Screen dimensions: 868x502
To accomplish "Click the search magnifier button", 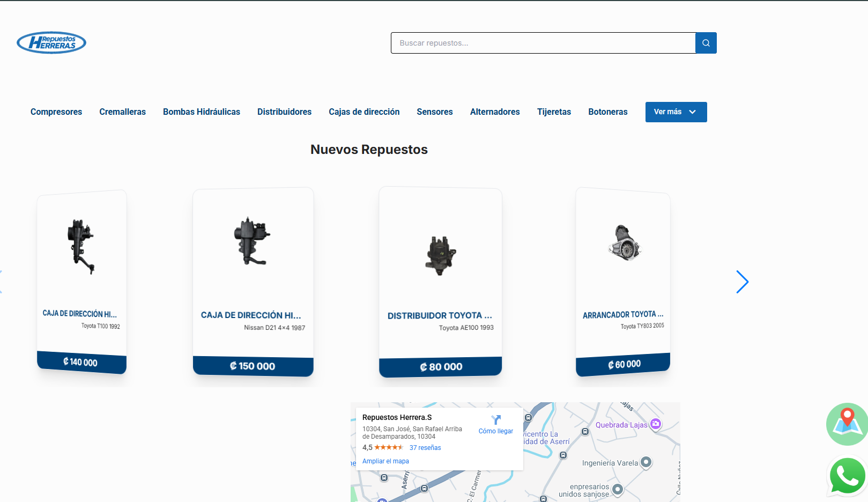I will tap(706, 43).
